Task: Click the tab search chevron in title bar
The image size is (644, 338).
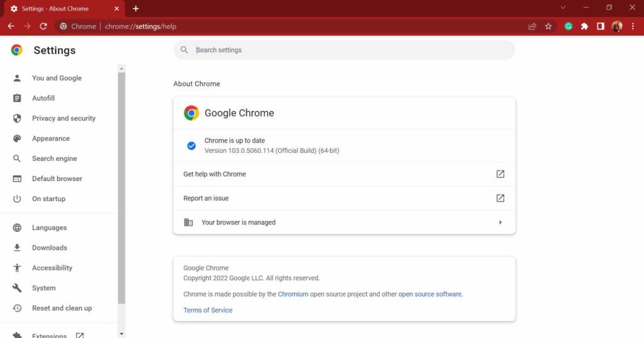Action: point(563,8)
